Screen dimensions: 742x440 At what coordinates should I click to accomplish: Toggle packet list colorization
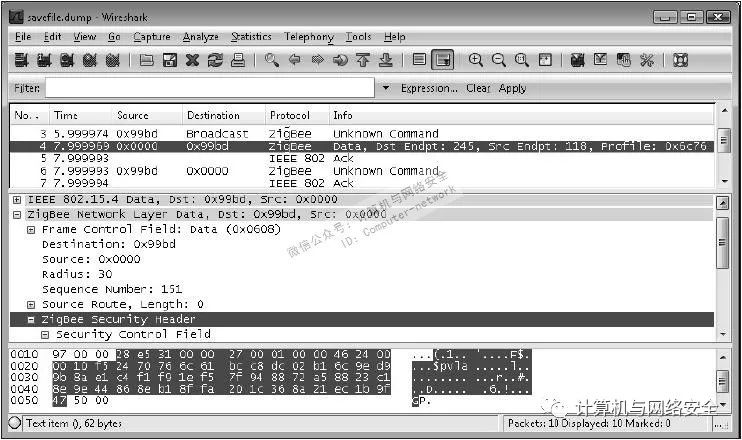click(x=419, y=60)
